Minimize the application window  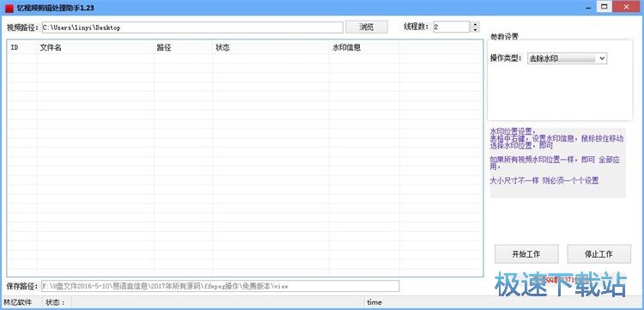588,7
